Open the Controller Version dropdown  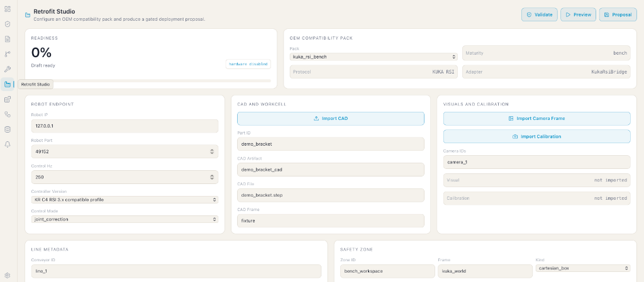[125, 200]
